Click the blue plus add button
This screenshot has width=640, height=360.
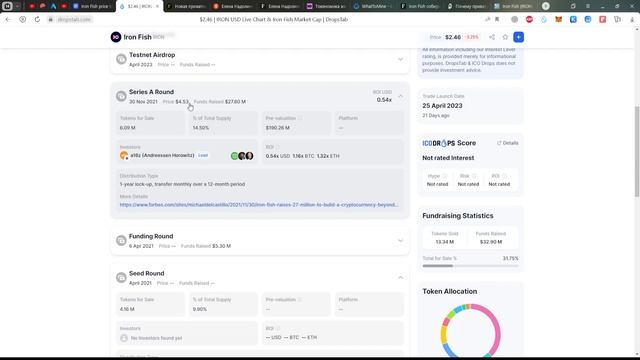pos(518,37)
